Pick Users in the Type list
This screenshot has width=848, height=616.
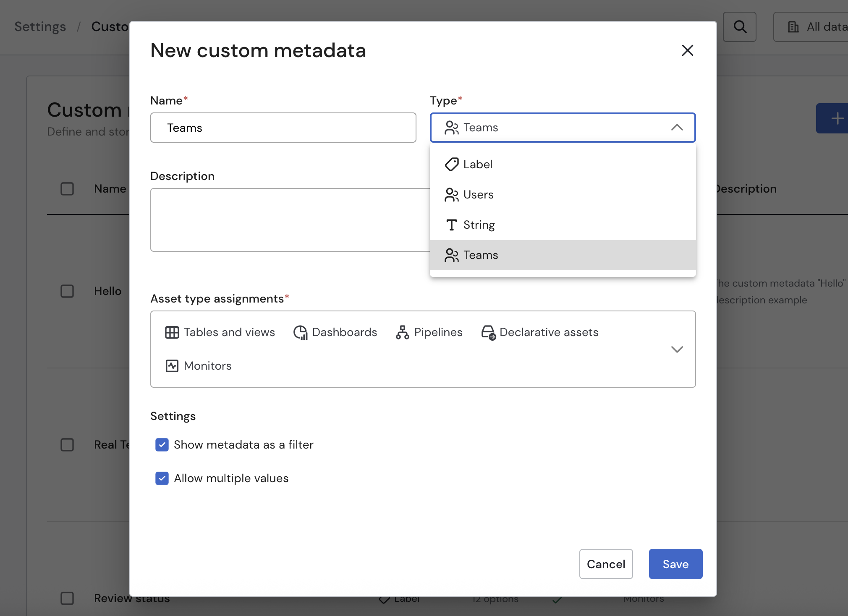click(x=478, y=195)
